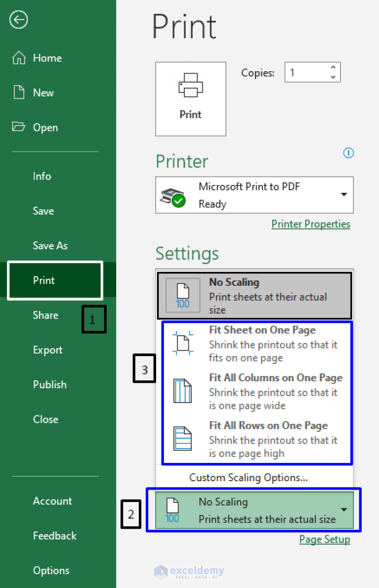The width and height of the screenshot is (379, 588).
Task: Click the Copies number field
Action: 312,72
